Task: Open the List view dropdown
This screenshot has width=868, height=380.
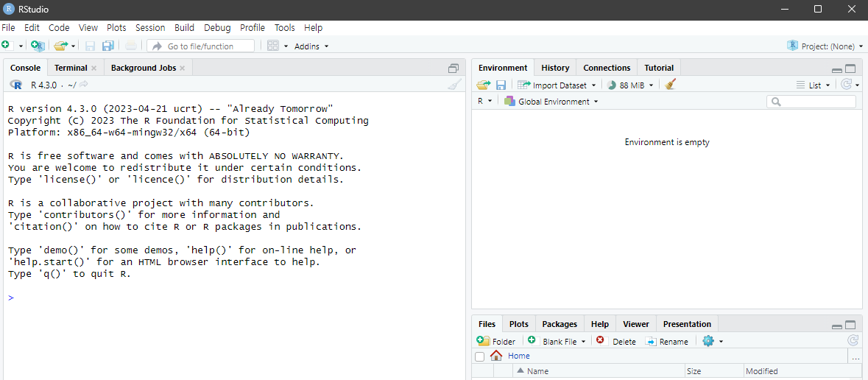Action: point(814,85)
